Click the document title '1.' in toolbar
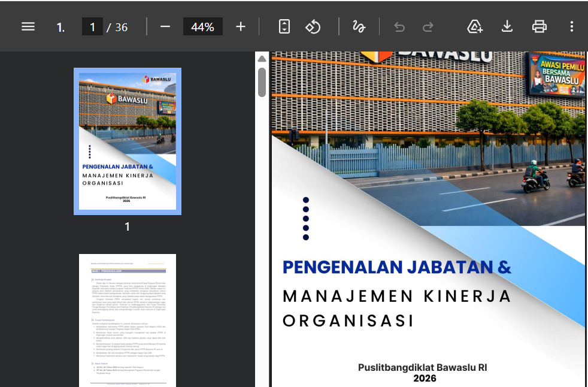This screenshot has height=387, width=588. coord(60,27)
